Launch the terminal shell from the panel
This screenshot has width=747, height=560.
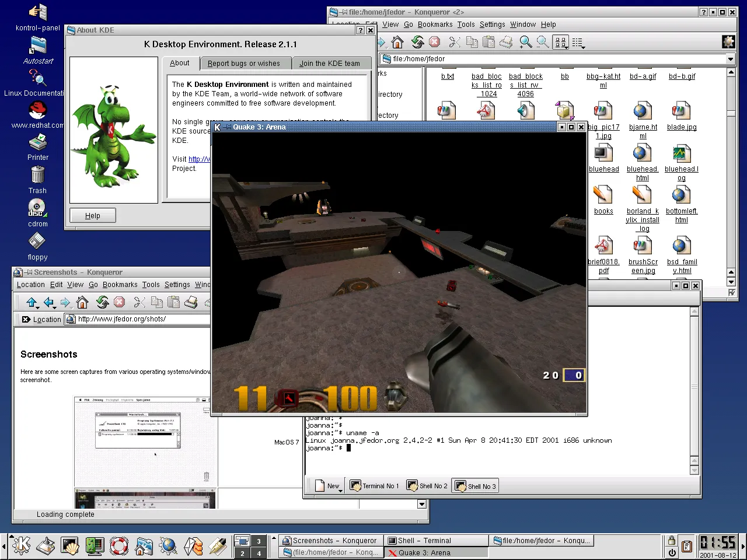pyautogui.click(x=70, y=546)
